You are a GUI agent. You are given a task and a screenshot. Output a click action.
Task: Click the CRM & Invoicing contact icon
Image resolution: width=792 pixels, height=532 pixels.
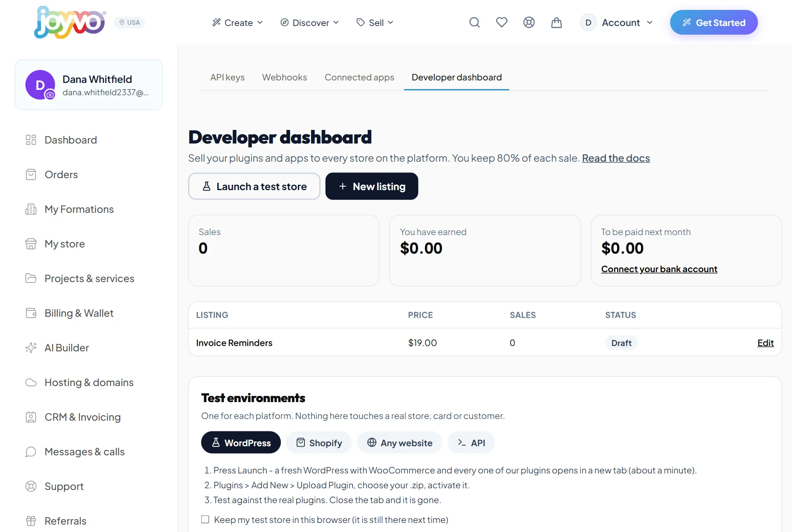point(31,417)
